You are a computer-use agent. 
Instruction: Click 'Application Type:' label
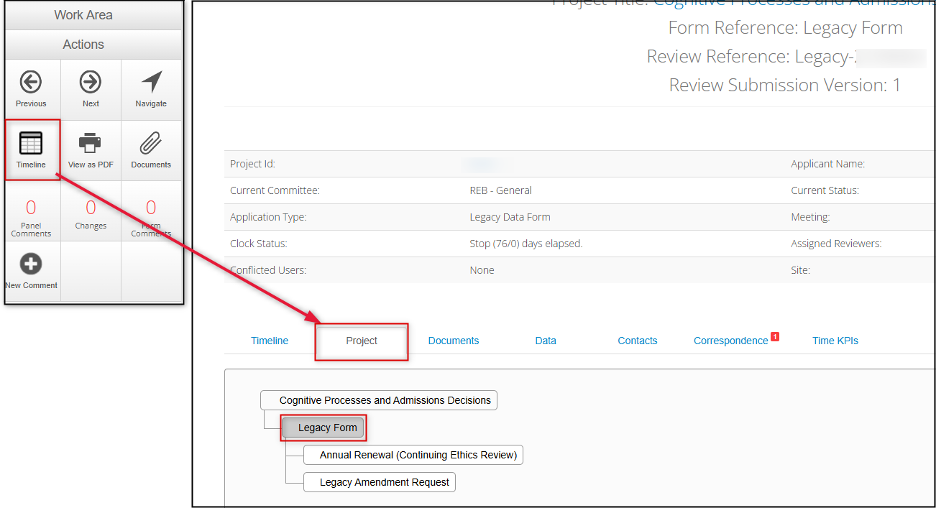268,217
